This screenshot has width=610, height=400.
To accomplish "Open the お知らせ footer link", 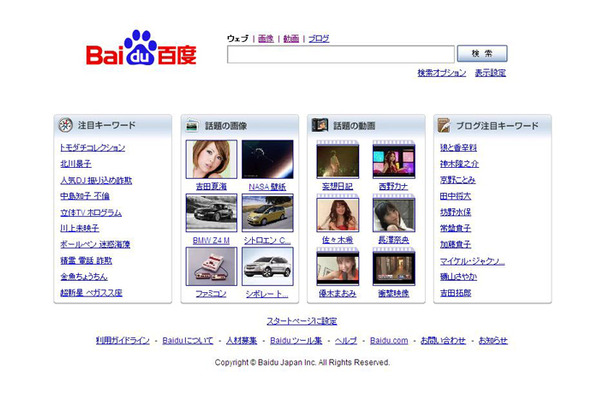I will (493, 340).
